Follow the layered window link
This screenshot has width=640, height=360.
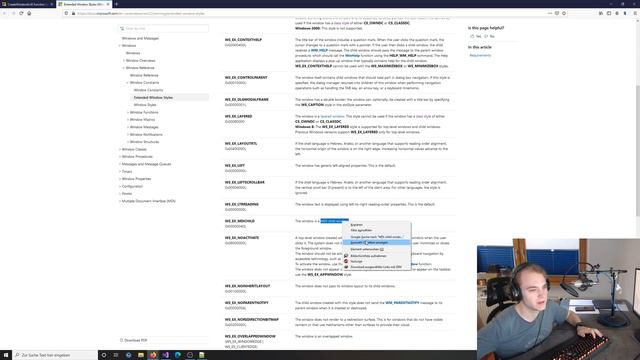pyautogui.click(x=332, y=116)
